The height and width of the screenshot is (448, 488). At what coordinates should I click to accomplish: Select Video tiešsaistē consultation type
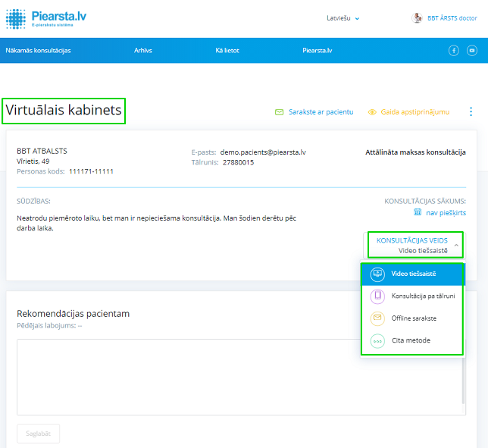412,273
